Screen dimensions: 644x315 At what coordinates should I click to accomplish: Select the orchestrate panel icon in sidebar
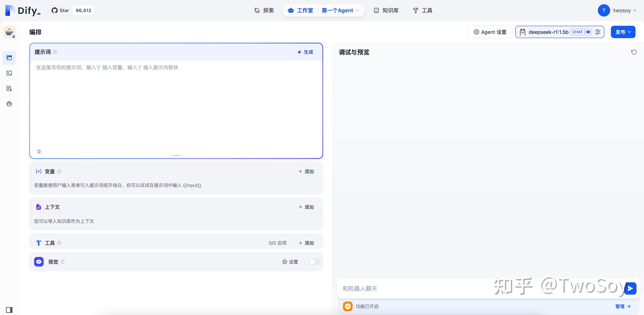pos(9,57)
